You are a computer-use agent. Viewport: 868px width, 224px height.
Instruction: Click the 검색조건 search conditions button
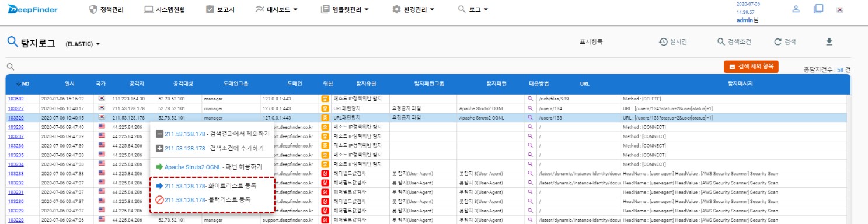734,42
